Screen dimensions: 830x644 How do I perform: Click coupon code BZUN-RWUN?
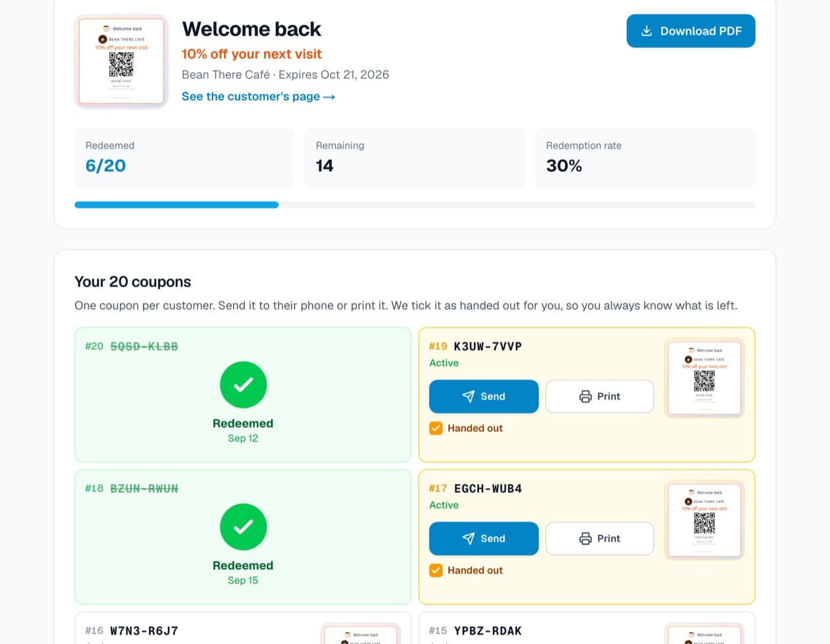point(144,489)
